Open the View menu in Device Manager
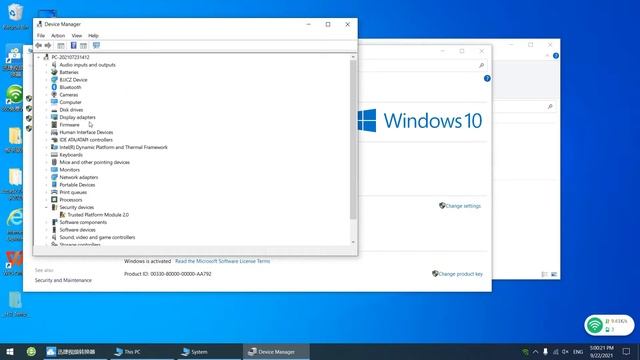 (x=77, y=36)
